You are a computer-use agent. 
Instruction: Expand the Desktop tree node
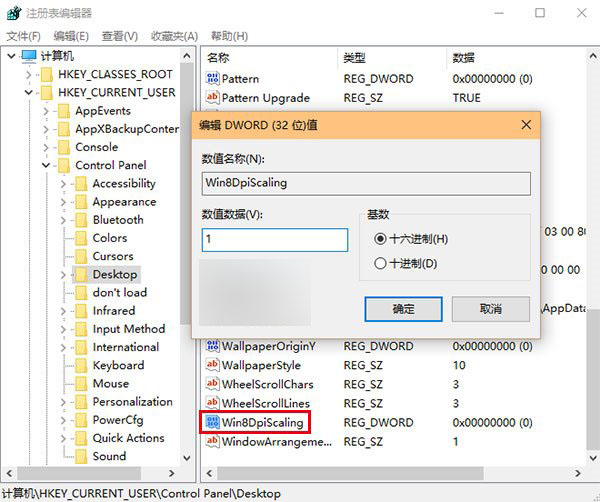[x=63, y=274]
